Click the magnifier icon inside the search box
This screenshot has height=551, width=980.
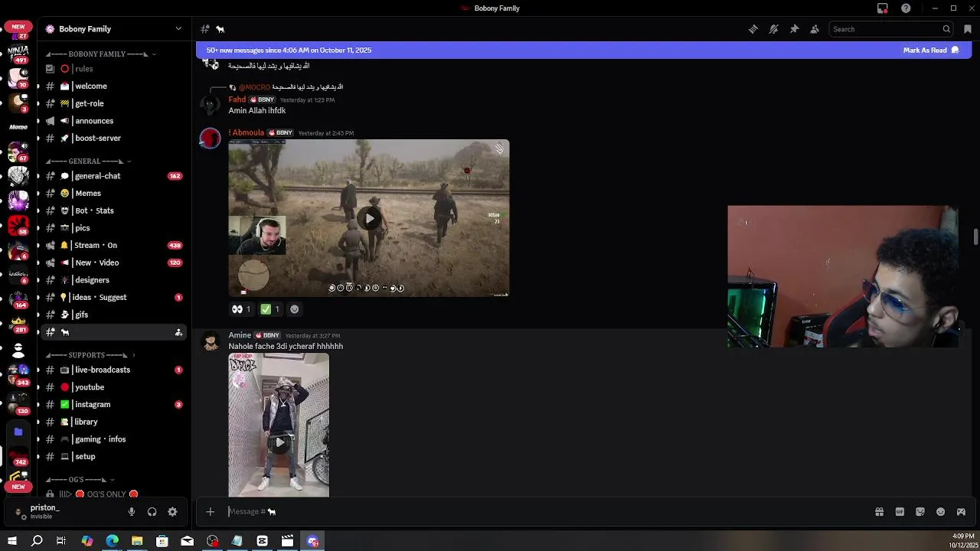[x=946, y=29]
